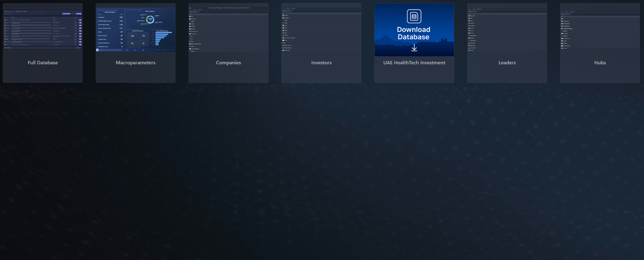Click the Macroparameters card title

tap(136, 63)
